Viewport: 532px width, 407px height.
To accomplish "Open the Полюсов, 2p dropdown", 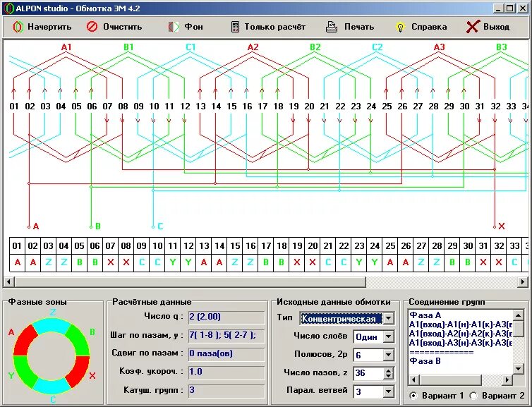I will coord(389,355).
